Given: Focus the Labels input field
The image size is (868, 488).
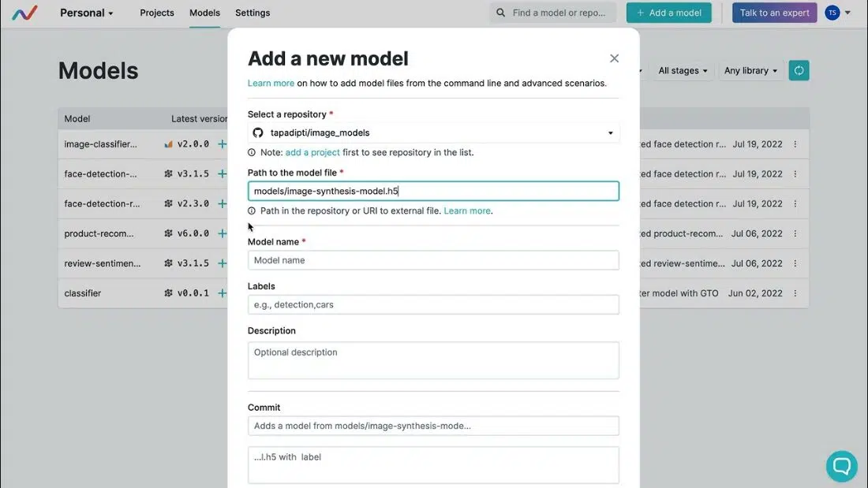Looking at the screenshot, I should coord(433,305).
